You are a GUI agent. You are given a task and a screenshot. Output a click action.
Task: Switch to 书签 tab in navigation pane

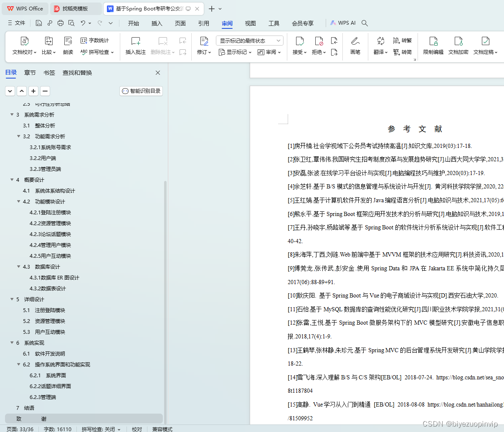pyautogui.click(x=49, y=73)
